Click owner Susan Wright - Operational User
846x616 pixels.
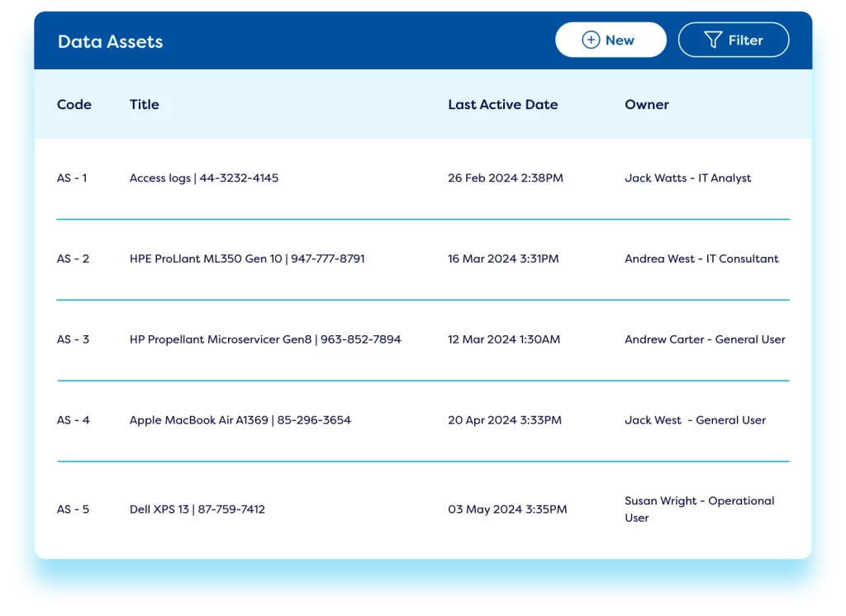699,509
